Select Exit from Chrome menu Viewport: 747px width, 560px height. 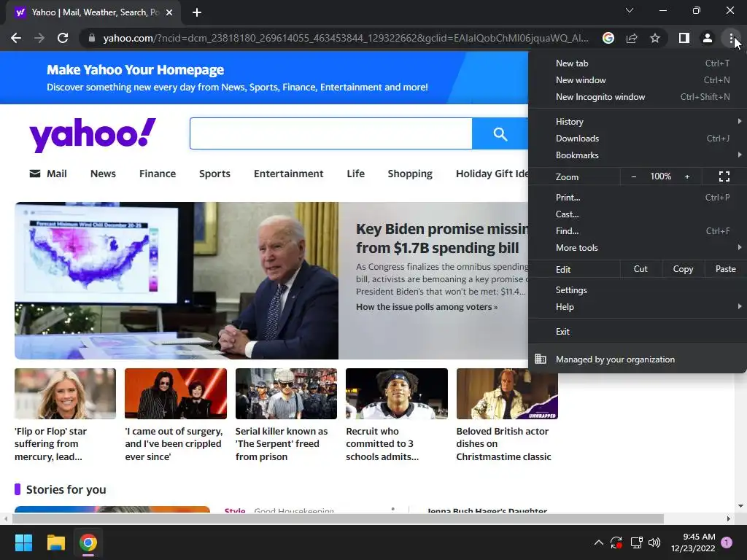click(x=638, y=332)
